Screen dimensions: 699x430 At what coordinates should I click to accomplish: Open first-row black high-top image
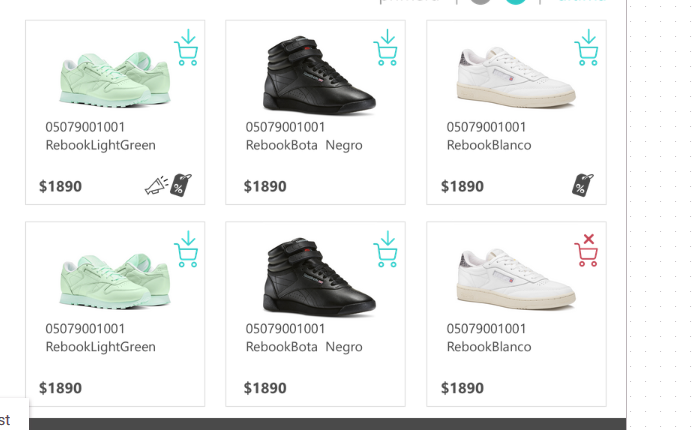(x=318, y=75)
